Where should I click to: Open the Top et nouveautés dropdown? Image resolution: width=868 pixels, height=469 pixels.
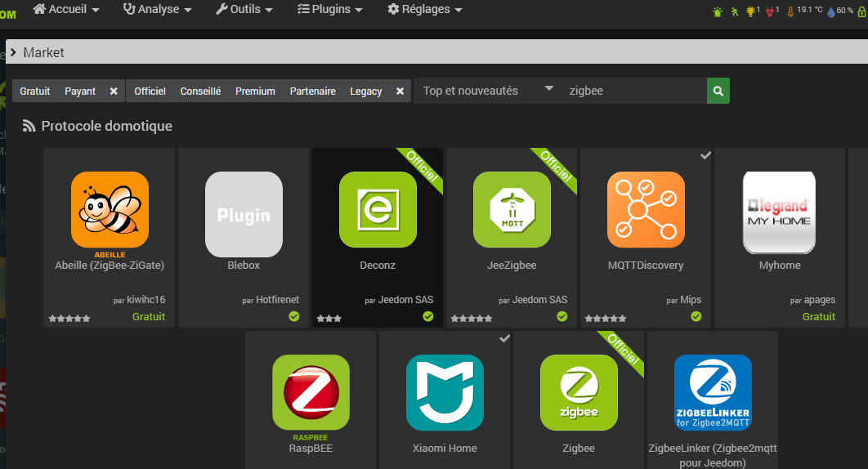coord(488,91)
